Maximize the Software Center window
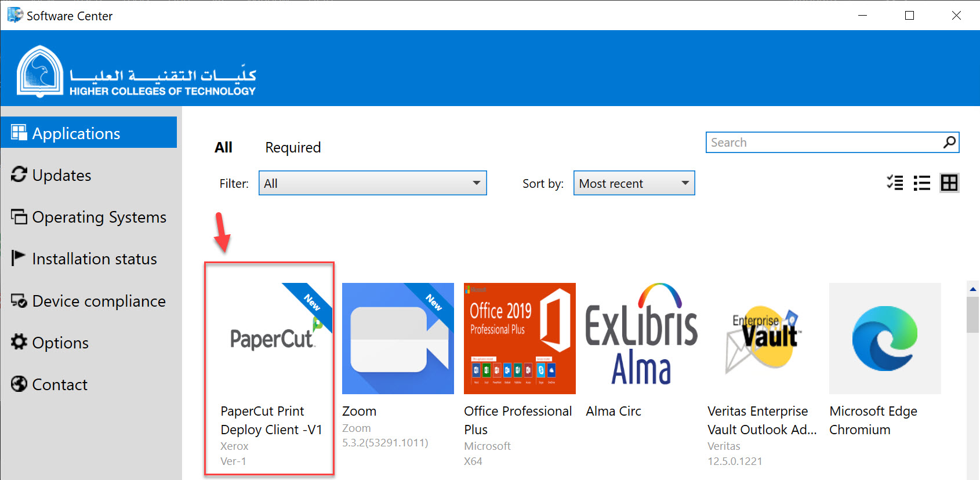The height and width of the screenshot is (480, 980). pyautogui.click(x=910, y=15)
